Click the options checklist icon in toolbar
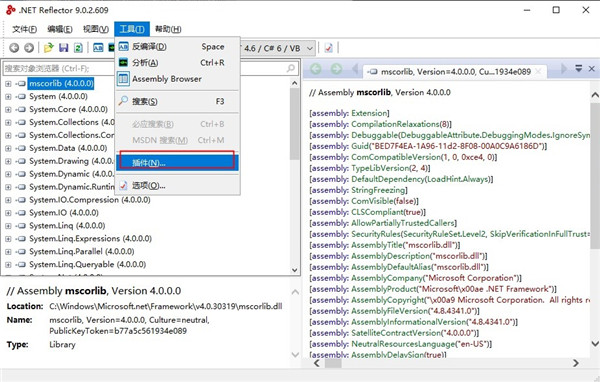This screenshot has width=600, height=382. (328, 48)
